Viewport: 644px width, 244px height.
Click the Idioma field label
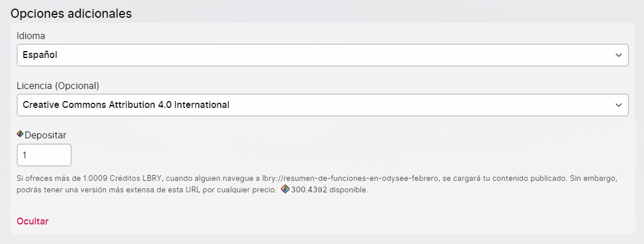click(x=31, y=36)
